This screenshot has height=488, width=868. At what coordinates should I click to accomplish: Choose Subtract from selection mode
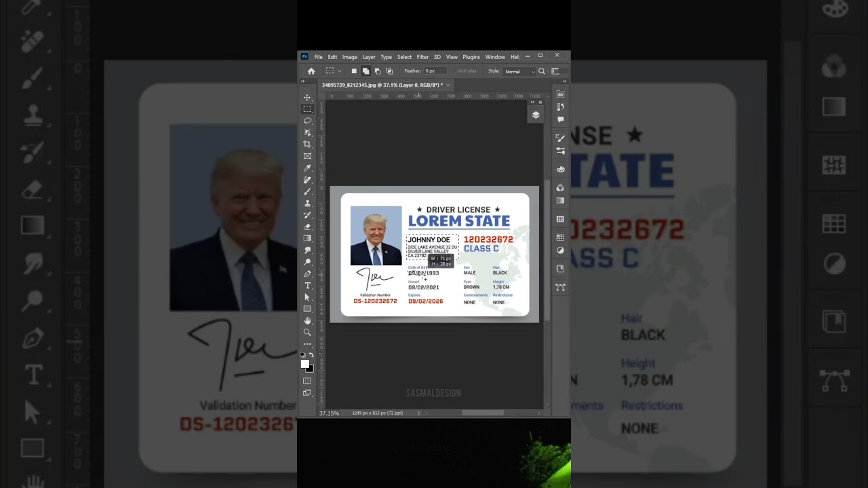377,71
